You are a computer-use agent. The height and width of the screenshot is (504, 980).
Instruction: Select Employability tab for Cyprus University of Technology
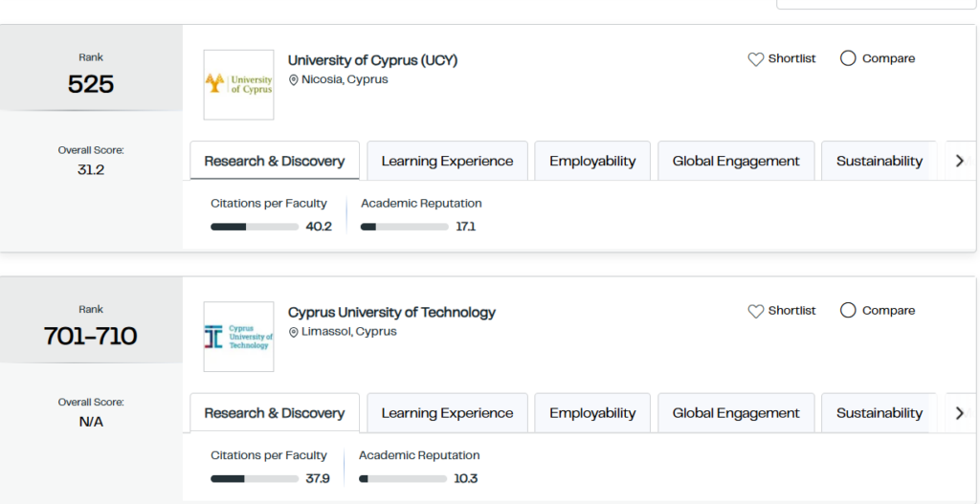point(592,413)
